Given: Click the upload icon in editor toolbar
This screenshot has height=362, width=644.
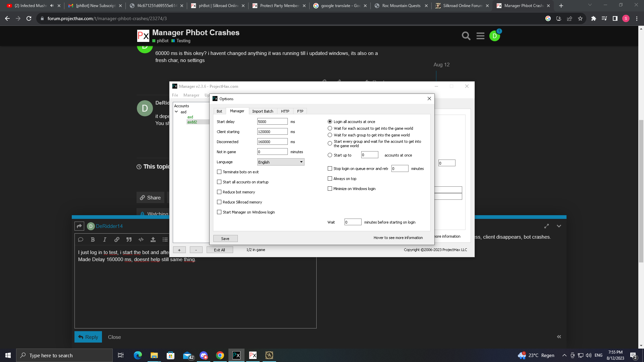Looking at the screenshot, I should pos(153,239).
